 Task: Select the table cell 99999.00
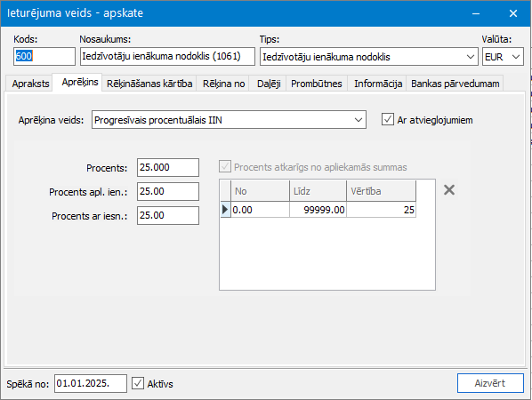[x=318, y=210]
